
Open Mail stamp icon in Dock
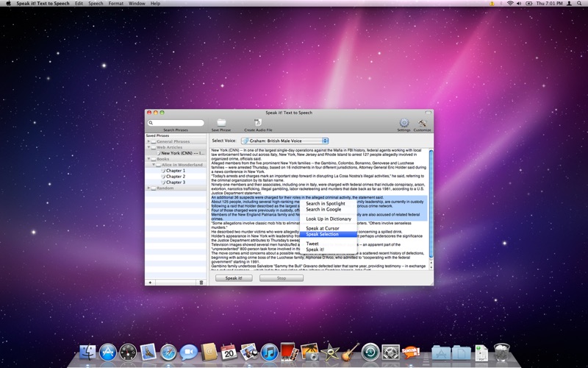tap(148, 353)
